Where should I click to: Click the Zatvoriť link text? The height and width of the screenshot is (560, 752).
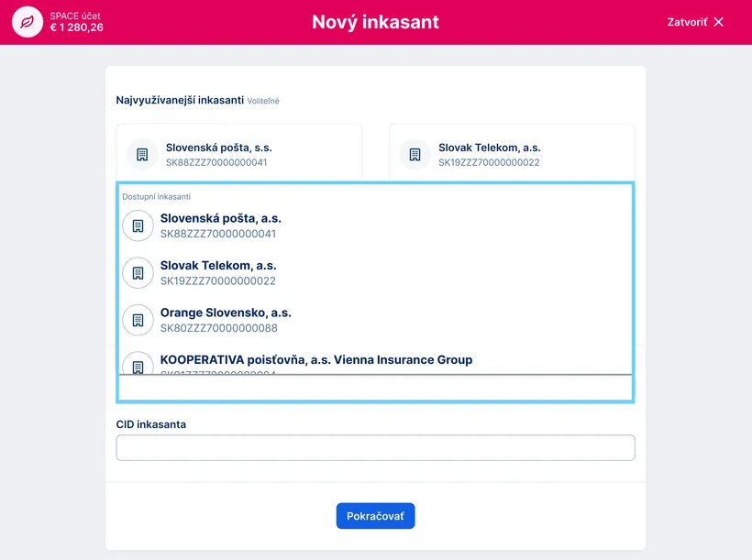pos(687,22)
